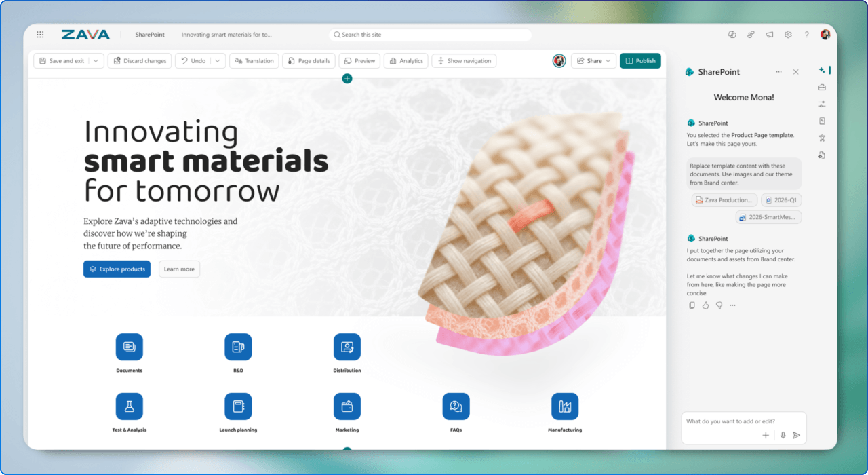
Task: Add a new section with top plus button
Action: click(x=347, y=79)
